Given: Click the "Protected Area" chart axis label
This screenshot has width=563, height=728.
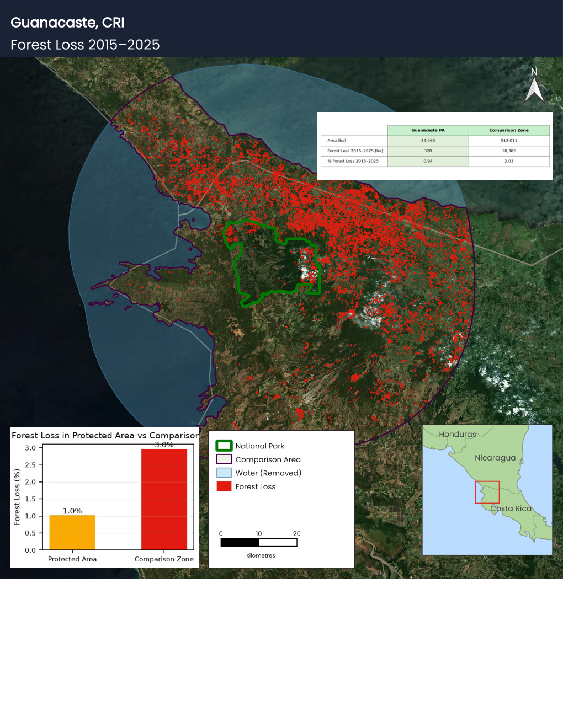Looking at the screenshot, I should click(72, 559).
